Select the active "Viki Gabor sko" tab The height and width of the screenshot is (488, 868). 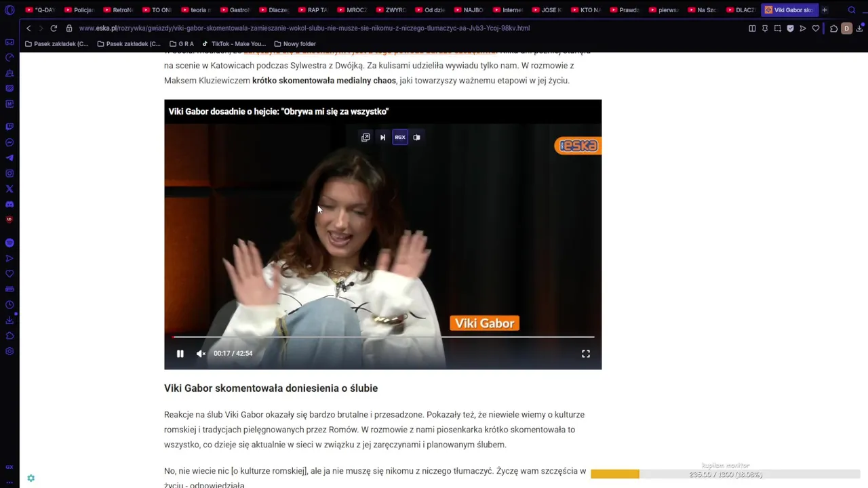point(789,10)
